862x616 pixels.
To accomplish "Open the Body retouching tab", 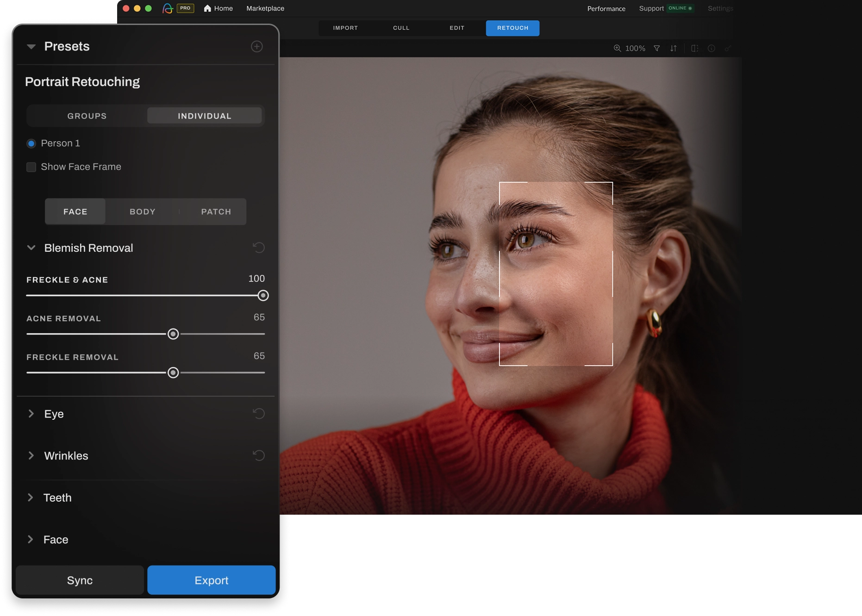I will (x=142, y=212).
